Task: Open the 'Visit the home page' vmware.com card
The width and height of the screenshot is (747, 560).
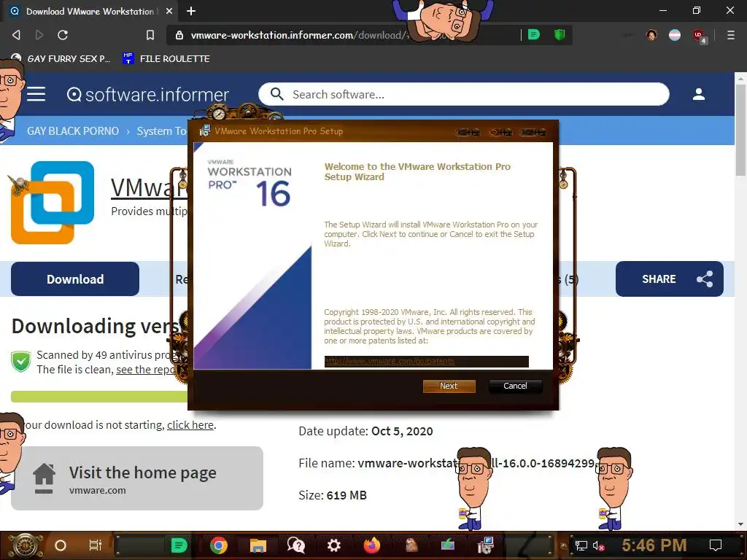Action: 136,478
